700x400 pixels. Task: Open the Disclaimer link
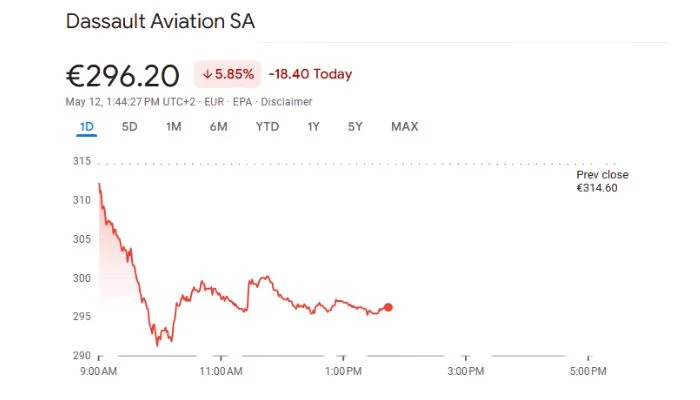pyautogui.click(x=287, y=102)
